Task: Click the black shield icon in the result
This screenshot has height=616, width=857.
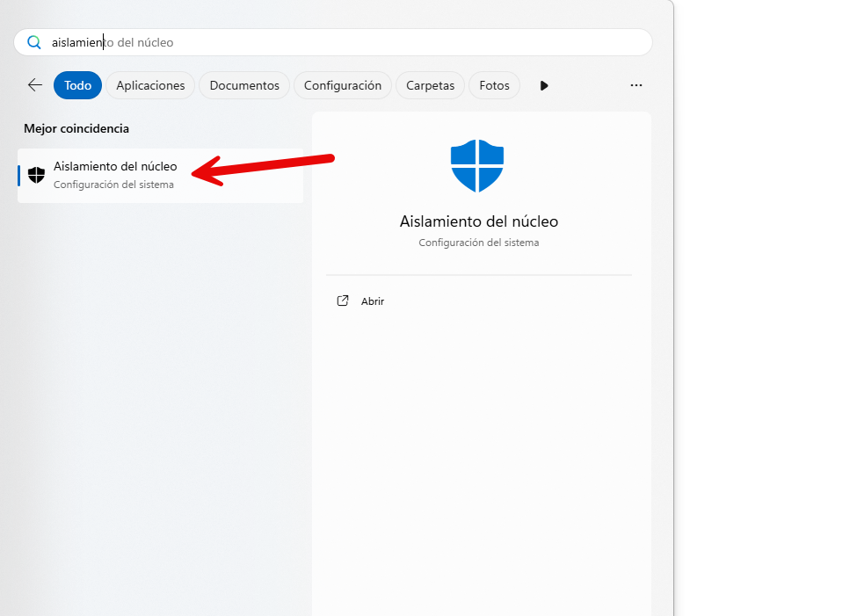Action: point(37,176)
